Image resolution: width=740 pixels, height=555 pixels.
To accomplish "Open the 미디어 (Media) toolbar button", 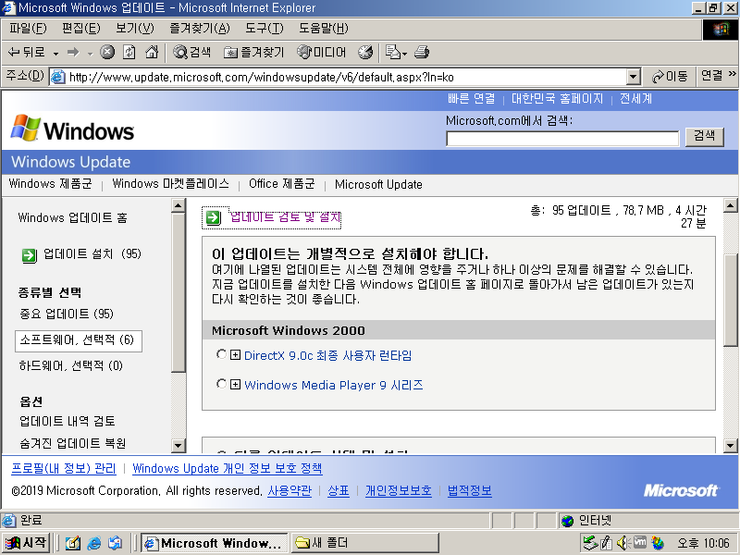I will pyautogui.click(x=321, y=52).
